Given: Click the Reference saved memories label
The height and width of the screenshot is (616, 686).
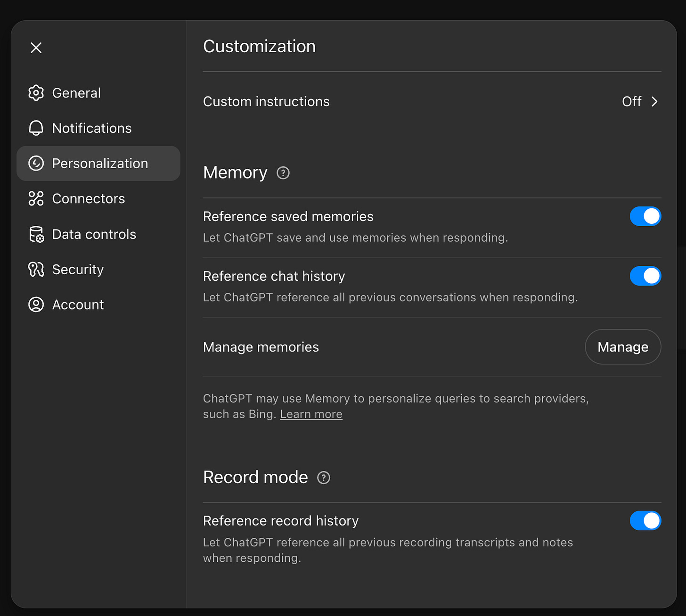Looking at the screenshot, I should 288,216.
